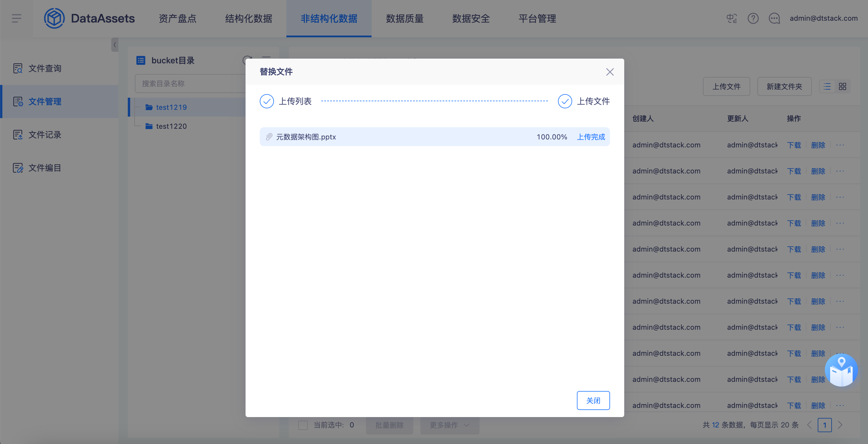Screen dimensions: 868x444
Task: Switch to list view icon
Action: 827,87
